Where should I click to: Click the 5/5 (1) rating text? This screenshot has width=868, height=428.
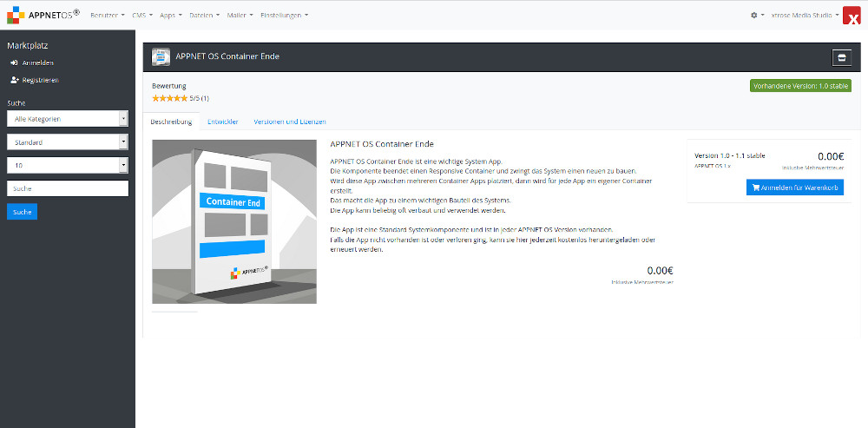pyautogui.click(x=200, y=99)
